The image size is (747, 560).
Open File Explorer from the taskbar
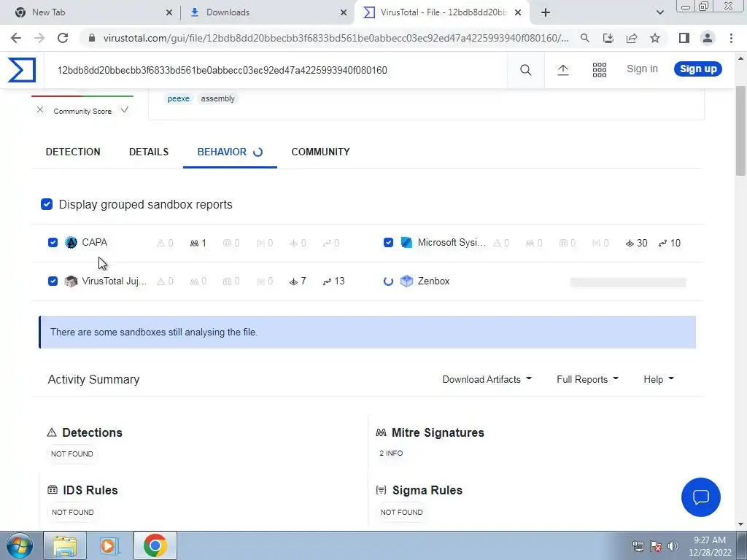pos(65,545)
